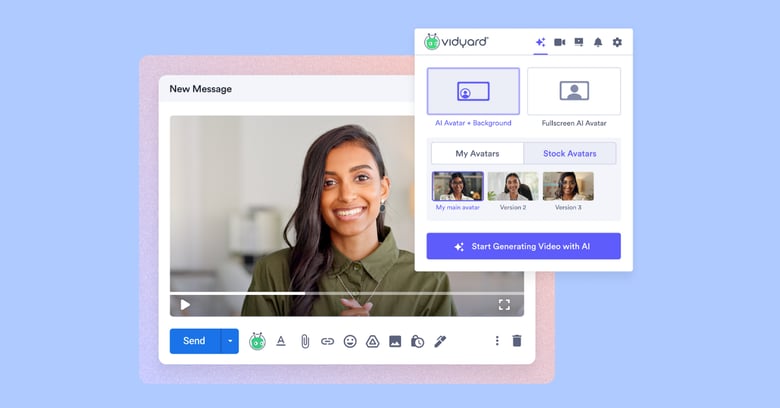Click the attach file paperclip icon
This screenshot has height=408, width=780.
[x=305, y=341]
